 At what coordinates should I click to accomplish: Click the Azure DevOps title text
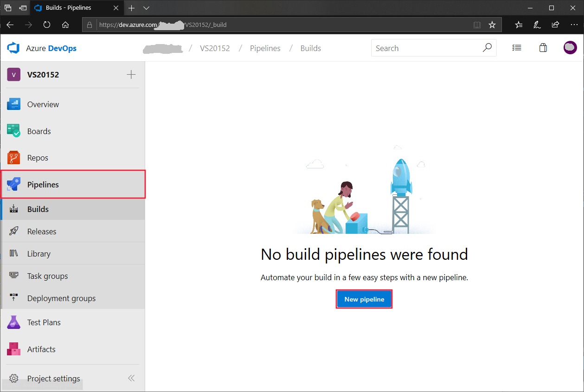pos(51,48)
